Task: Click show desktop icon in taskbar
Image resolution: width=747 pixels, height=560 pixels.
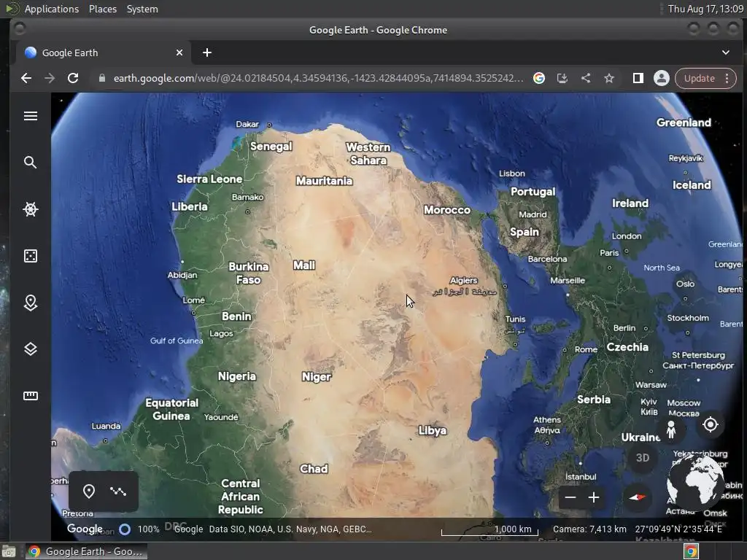Action: 9,551
